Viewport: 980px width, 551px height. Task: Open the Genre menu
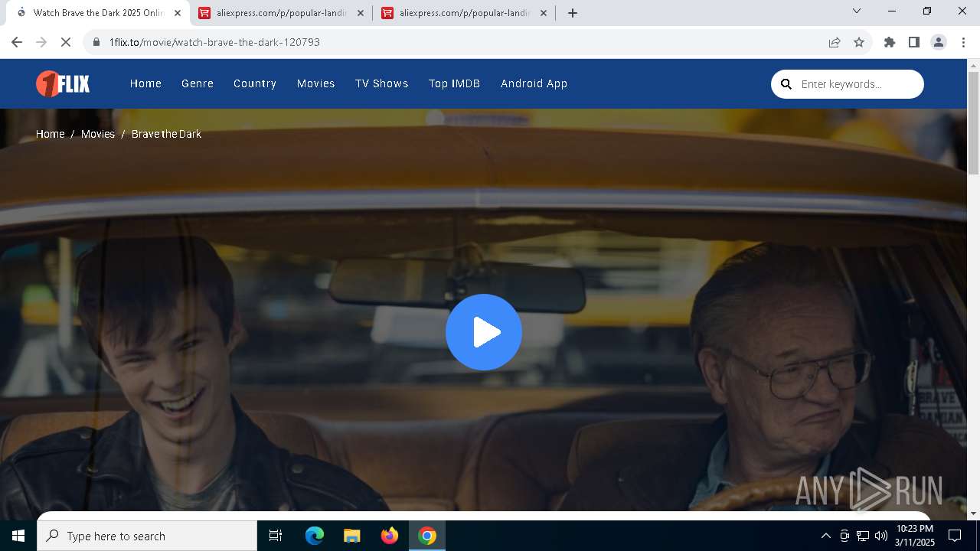[198, 83]
